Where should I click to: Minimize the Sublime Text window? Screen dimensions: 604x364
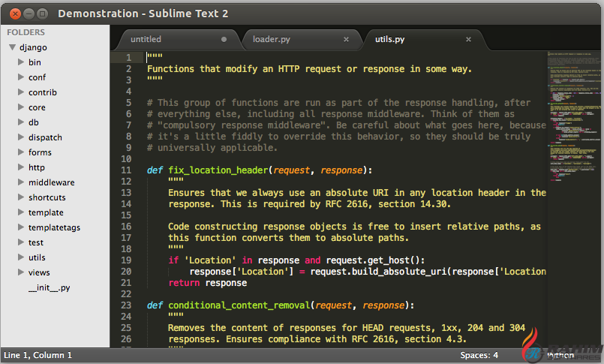(x=27, y=14)
